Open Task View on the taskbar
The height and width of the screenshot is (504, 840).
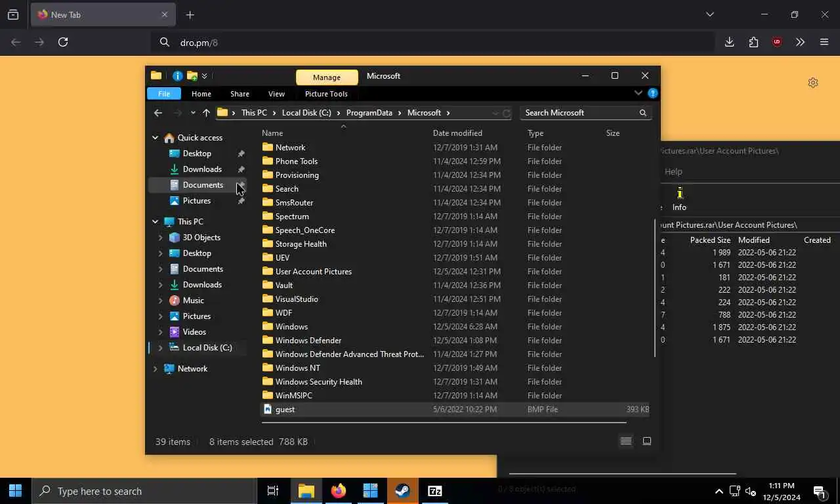(273, 491)
